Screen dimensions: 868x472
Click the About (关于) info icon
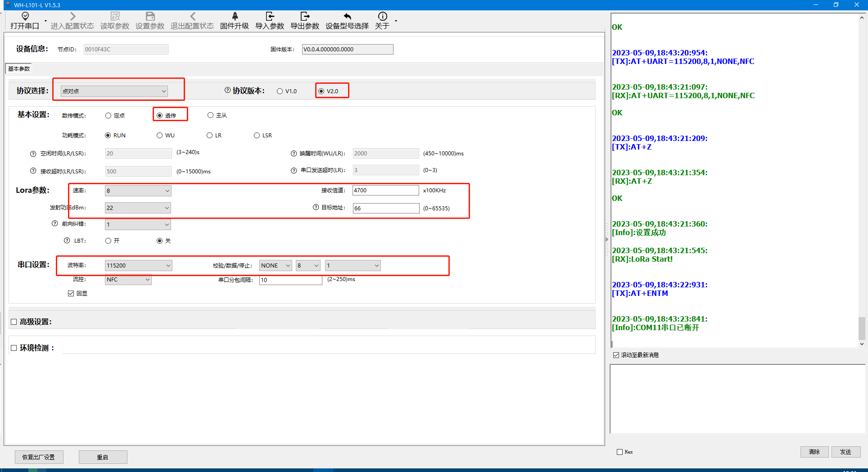tap(382, 17)
